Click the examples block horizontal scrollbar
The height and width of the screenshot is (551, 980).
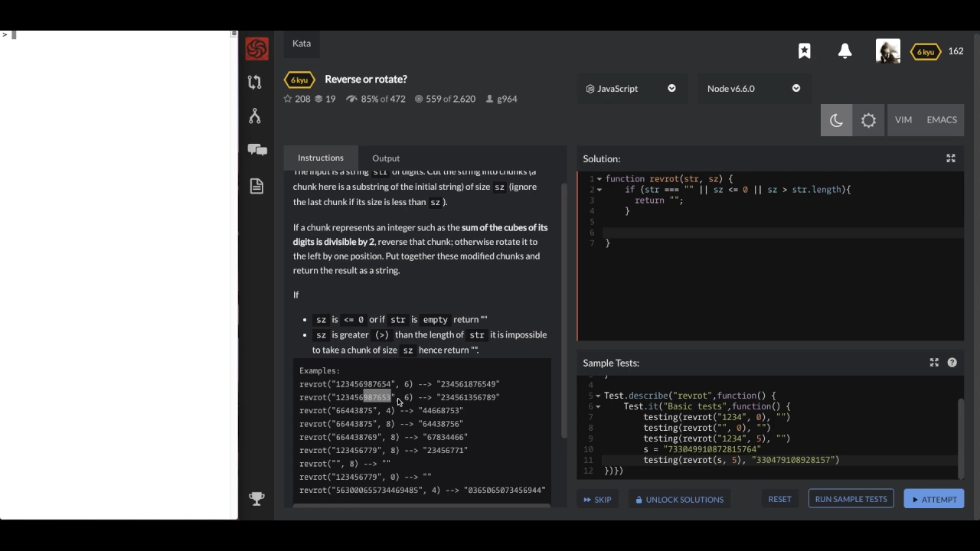pos(421,505)
